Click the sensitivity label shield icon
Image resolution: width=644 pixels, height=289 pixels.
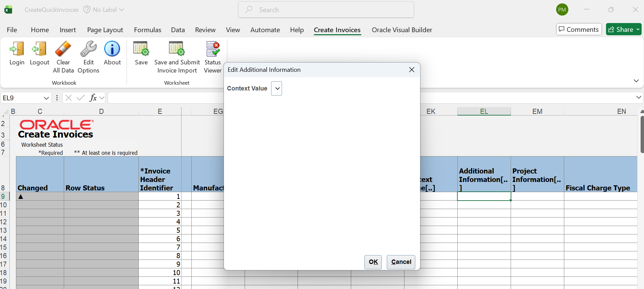coord(87,10)
